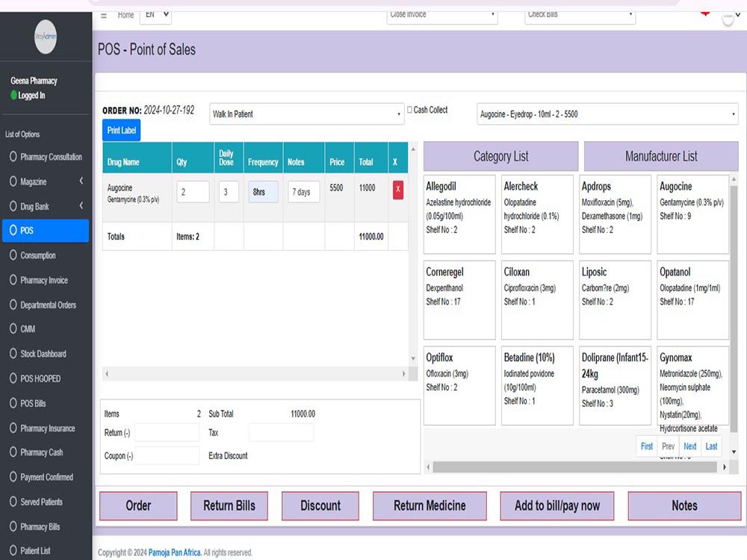Click circle icon beside Stock Dashboard
Viewport: 747px width, 560px height.
13,353
